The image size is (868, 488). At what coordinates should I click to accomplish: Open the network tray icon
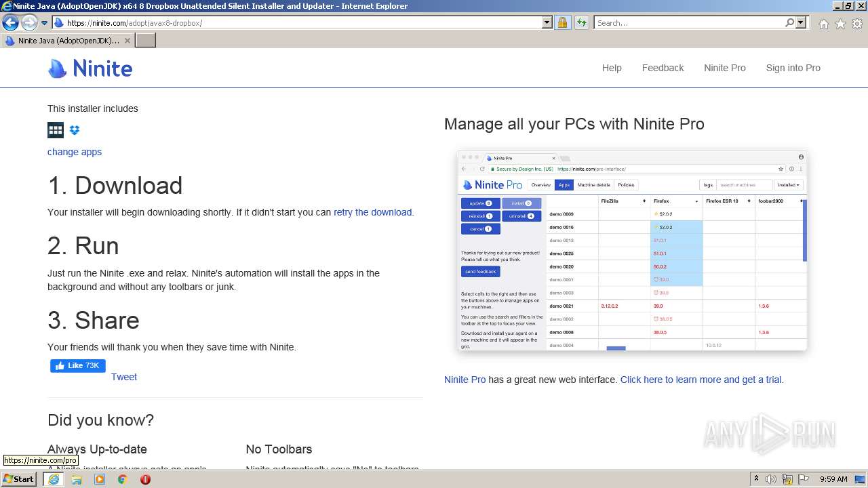[787, 479]
